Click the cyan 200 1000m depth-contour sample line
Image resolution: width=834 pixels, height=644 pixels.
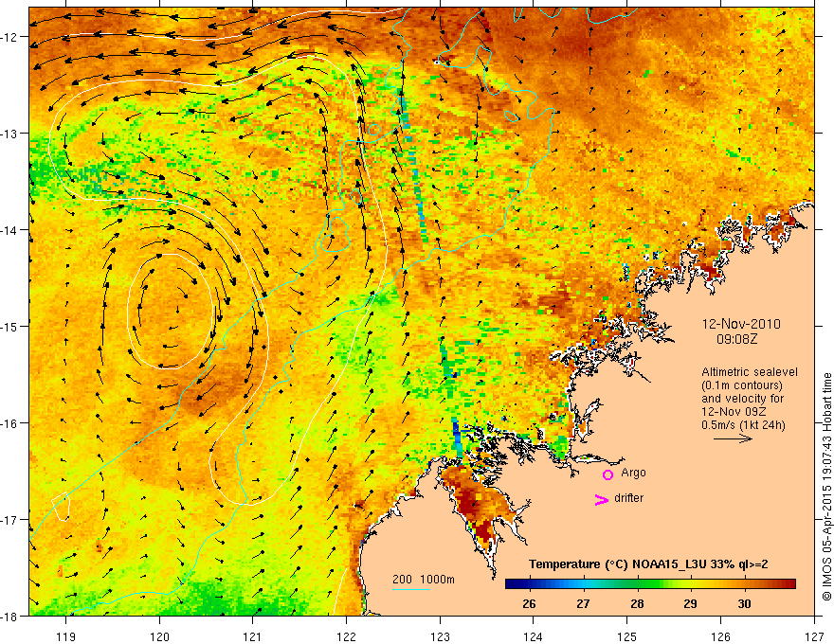click(x=411, y=589)
